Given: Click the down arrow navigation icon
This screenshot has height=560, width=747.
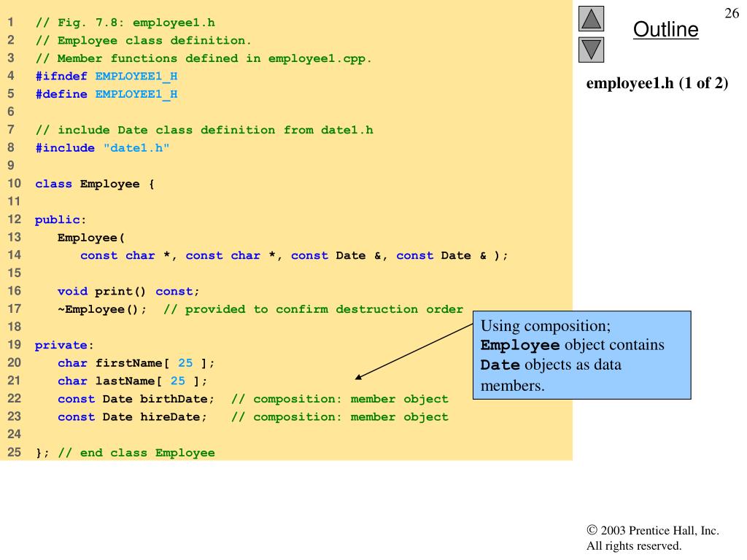Looking at the screenshot, I should click(591, 50).
